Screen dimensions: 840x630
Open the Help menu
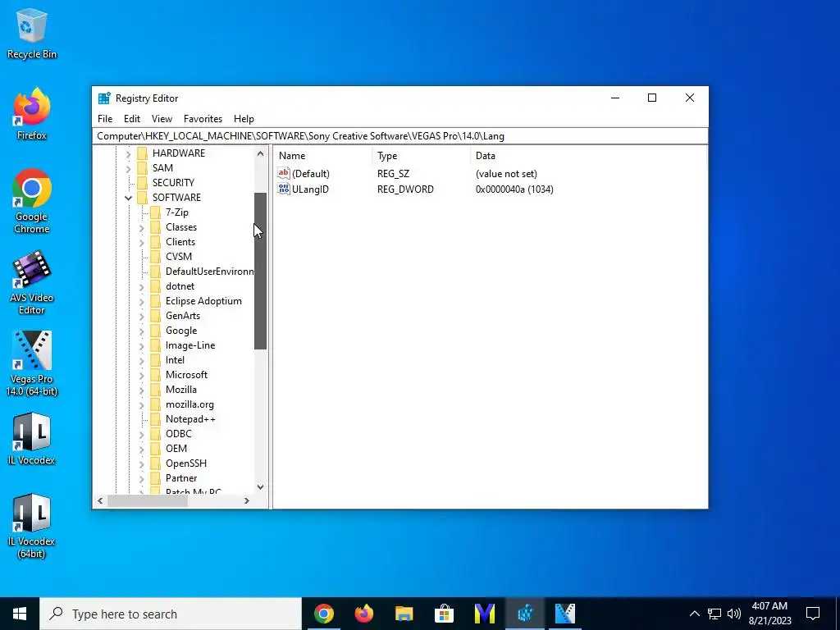click(x=244, y=119)
